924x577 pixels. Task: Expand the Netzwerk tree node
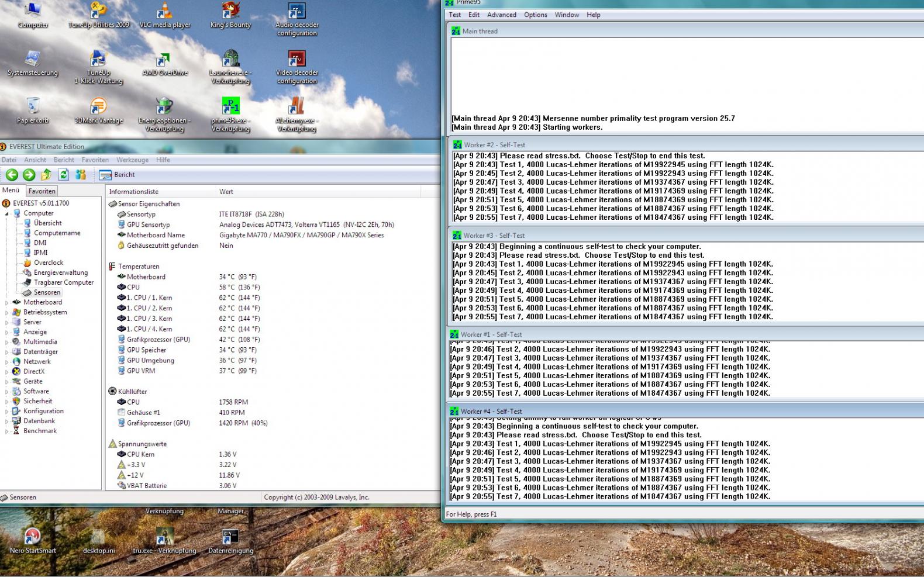pos(7,362)
